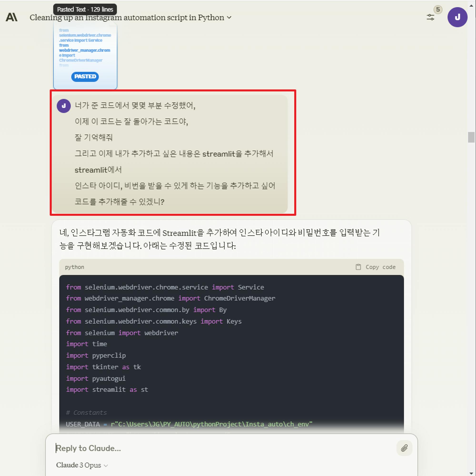The height and width of the screenshot is (476, 476).
Task: Open the Claude 3 Opus model selector
Action: coord(82,465)
